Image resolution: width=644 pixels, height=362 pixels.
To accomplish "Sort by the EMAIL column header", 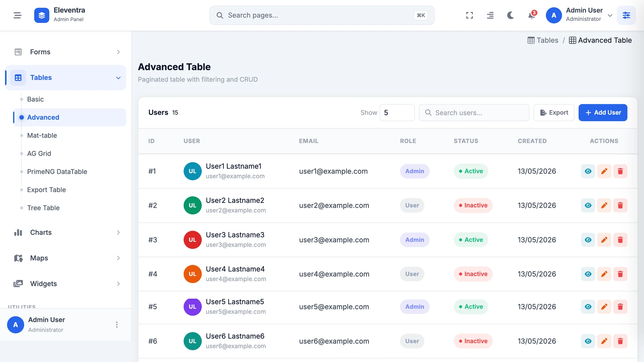I will point(309,141).
